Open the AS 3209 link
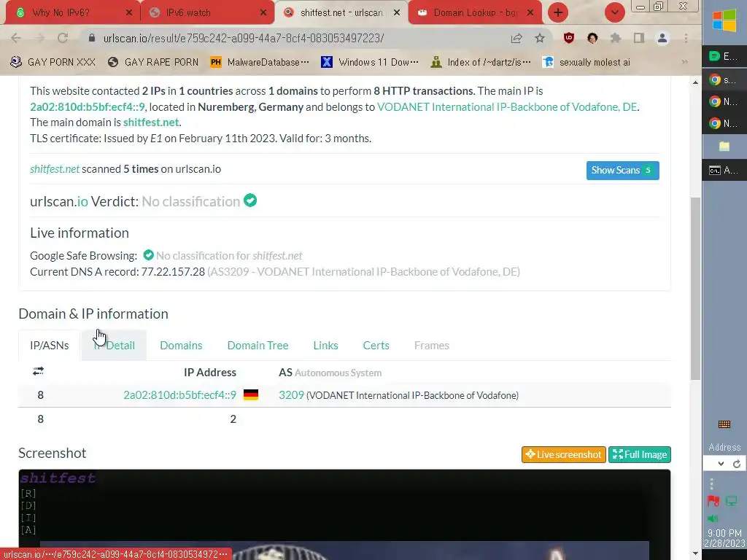Image resolution: width=747 pixels, height=560 pixels. pyautogui.click(x=291, y=395)
